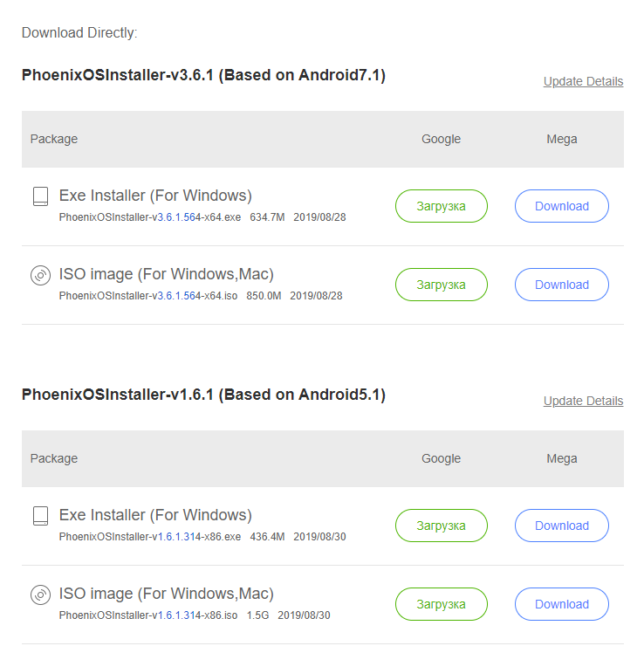644x646 pixels.
Task: Click the Exe Installer icon under v1.6.1
Action: click(40, 516)
